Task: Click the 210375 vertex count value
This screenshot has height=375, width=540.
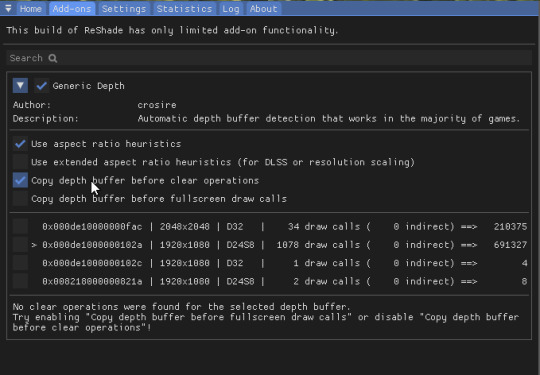Action: coord(510,227)
